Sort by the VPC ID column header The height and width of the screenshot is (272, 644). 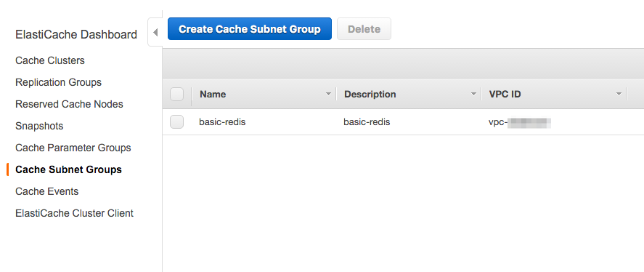pos(505,95)
